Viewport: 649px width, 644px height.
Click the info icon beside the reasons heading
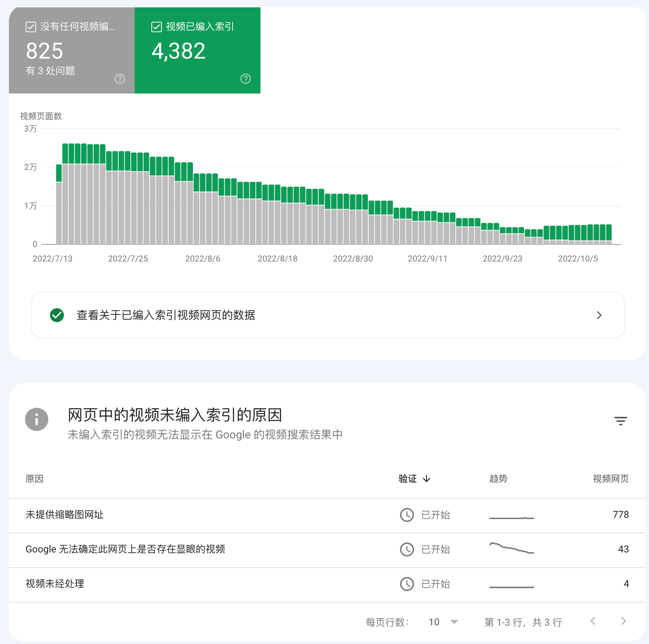pyautogui.click(x=36, y=419)
